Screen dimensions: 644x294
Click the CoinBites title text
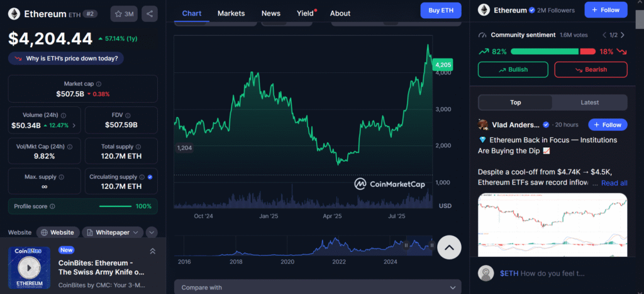(101, 268)
